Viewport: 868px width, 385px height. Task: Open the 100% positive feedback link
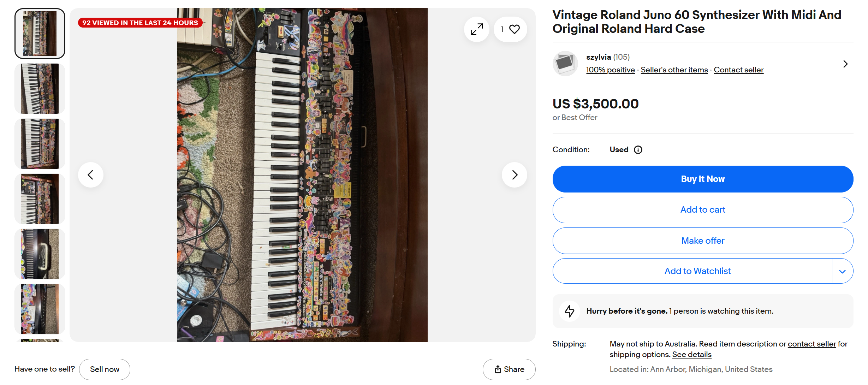610,70
